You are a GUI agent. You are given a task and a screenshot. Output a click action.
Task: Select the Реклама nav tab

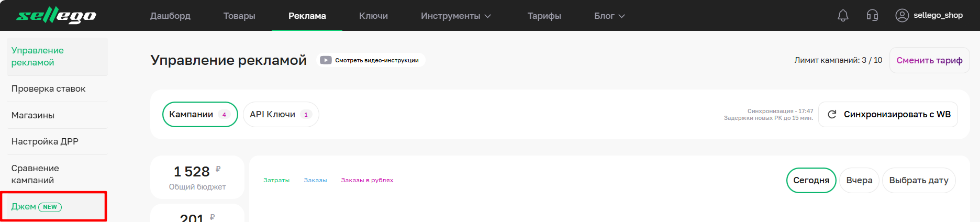[307, 16]
